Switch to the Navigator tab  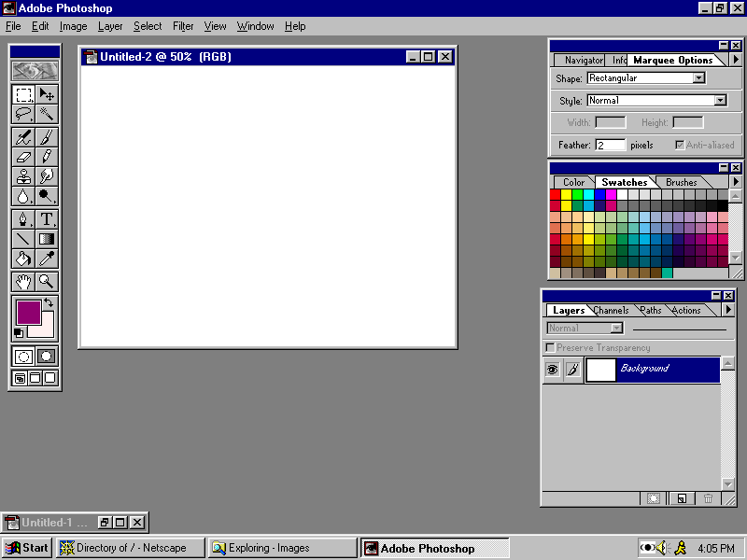coord(584,60)
